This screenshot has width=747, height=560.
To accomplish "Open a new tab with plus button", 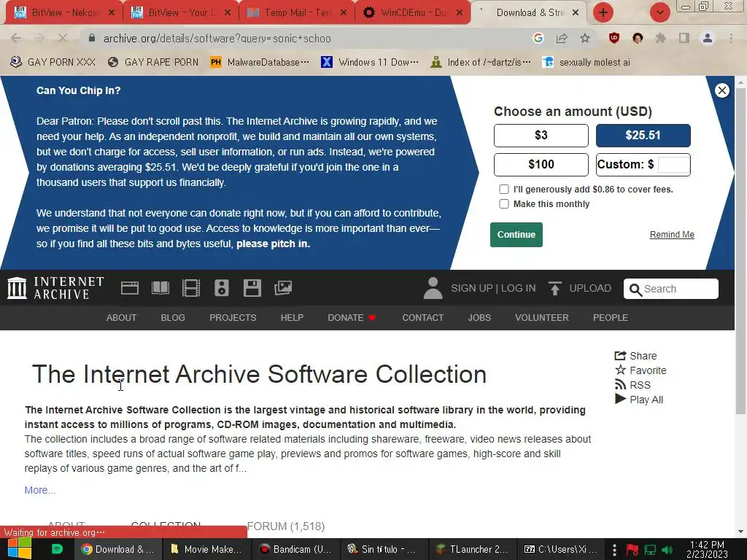I will click(603, 12).
